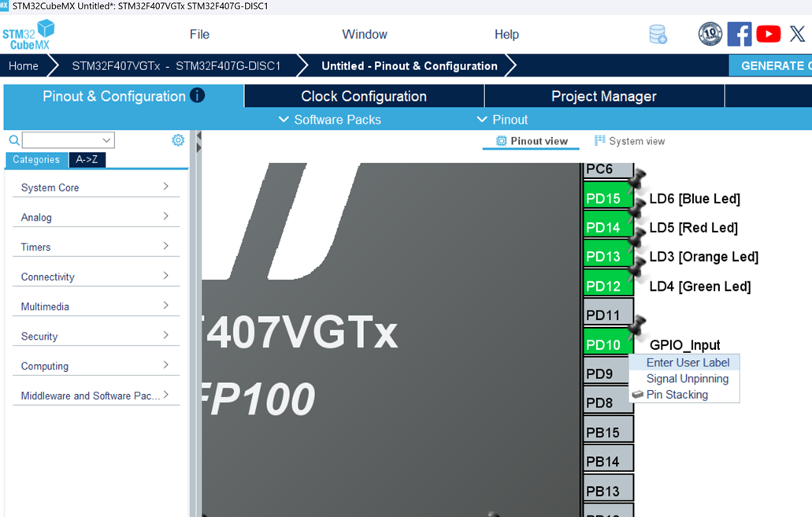Open the Facebook icon link
812x517 pixels.
[739, 34]
